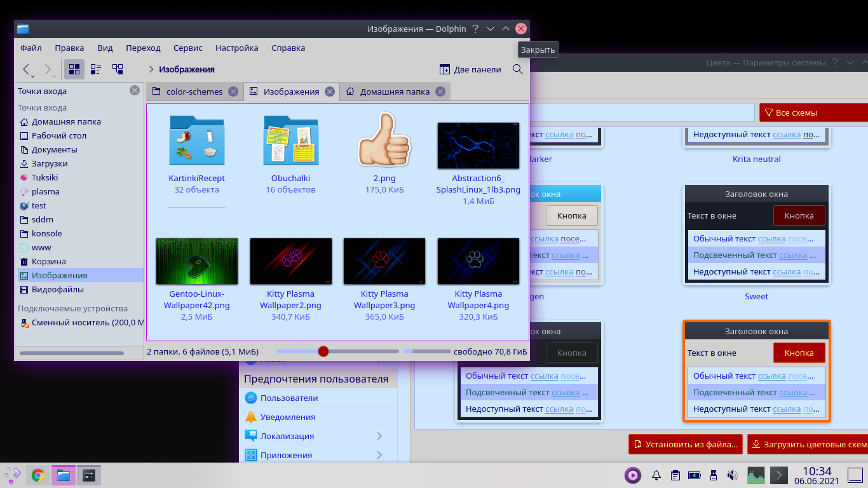Open the konsole folder place
The width and height of the screenshot is (868, 488).
pos(79,233)
